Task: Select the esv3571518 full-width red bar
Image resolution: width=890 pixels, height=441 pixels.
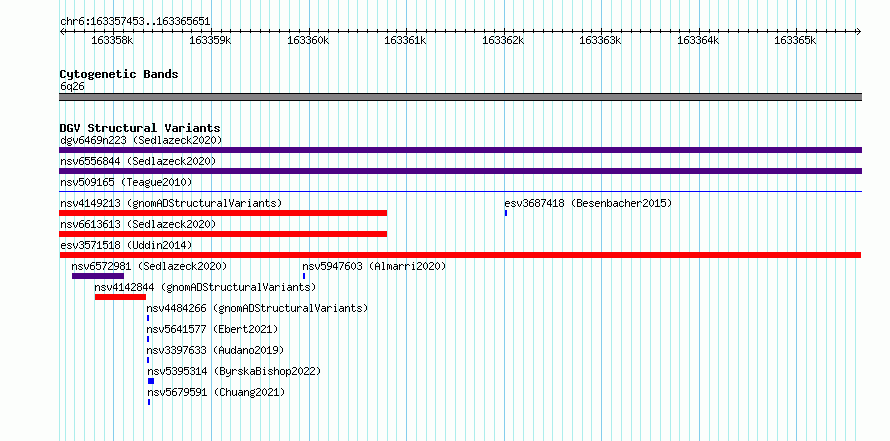Action: pos(460,255)
